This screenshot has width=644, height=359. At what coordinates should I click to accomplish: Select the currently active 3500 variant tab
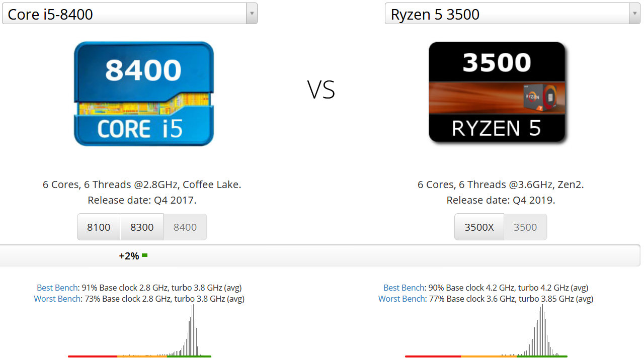click(525, 227)
